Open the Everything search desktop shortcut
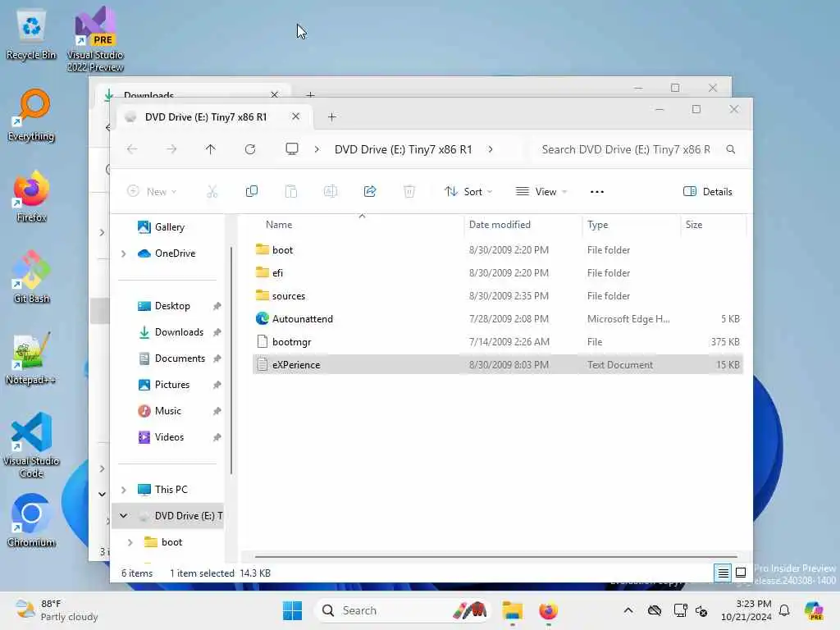This screenshot has height=630, width=840. pyautogui.click(x=31, y=116)
